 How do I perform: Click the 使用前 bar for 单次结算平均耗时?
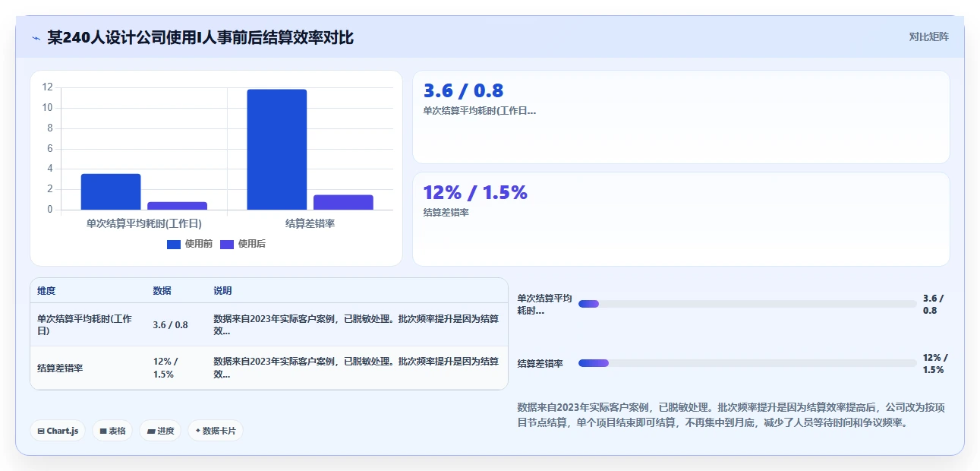coord(111,191)
